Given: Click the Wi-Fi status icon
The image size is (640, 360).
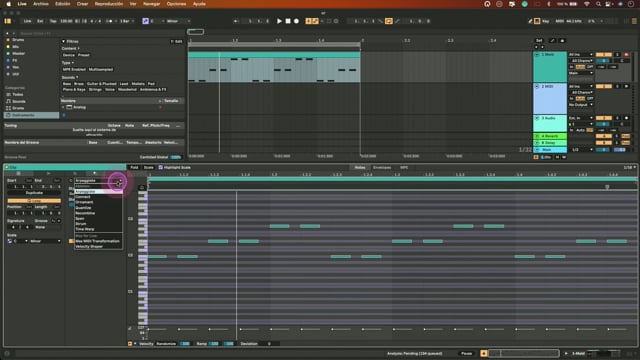Looking at the screenshot, I should pos(587,4).
